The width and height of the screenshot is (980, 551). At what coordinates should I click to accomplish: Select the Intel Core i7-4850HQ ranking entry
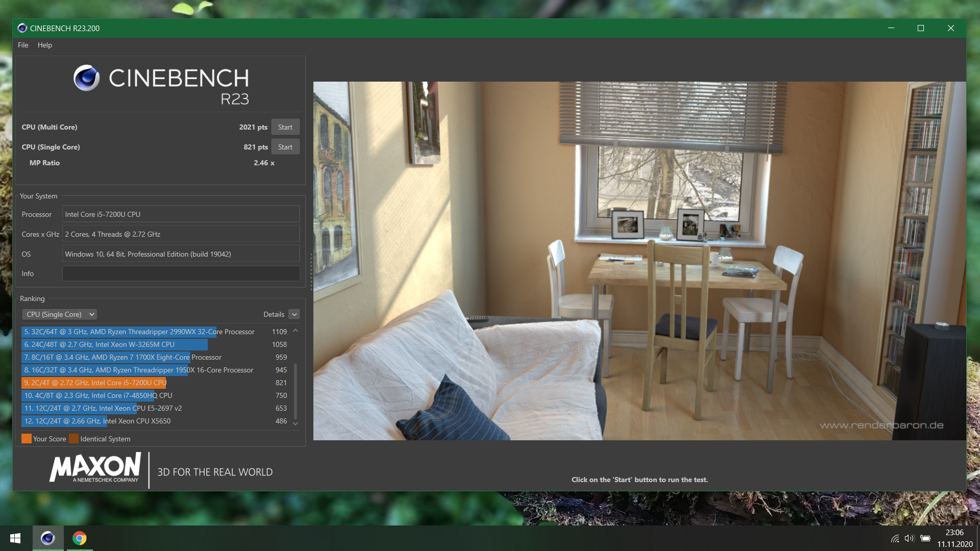98,395
